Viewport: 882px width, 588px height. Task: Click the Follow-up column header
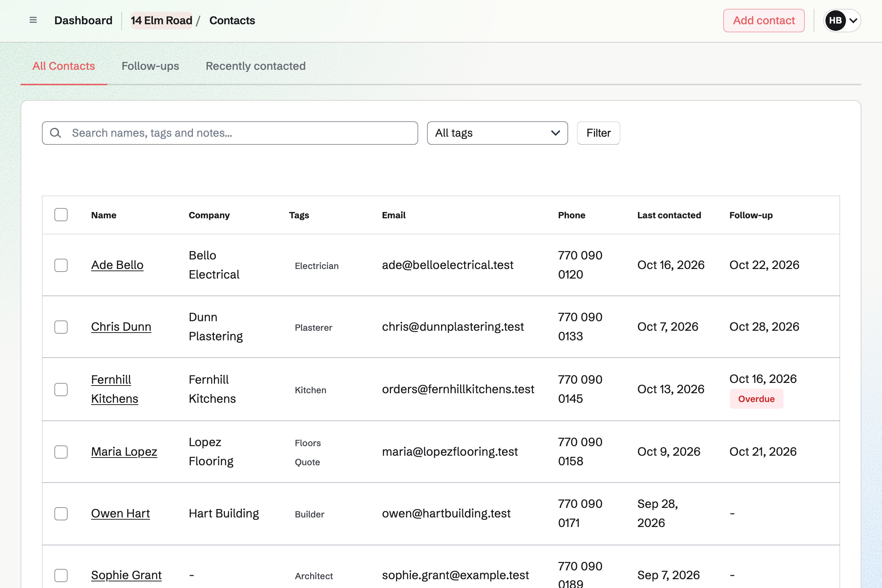coord(751,215)
